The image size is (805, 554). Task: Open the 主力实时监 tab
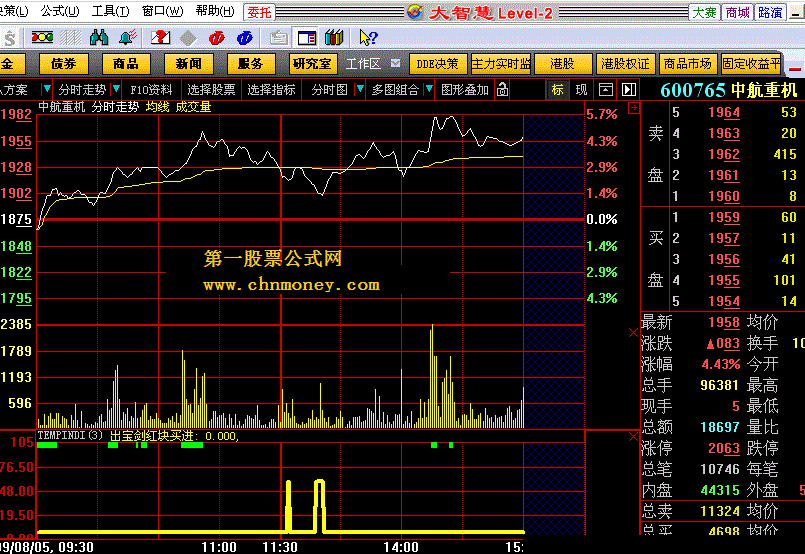tap(501, 64)
